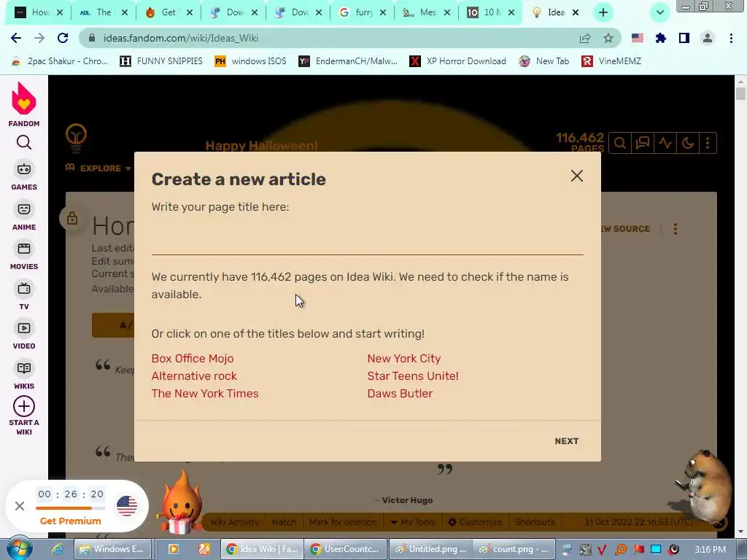
Task: Open the tab search chevron dropdown
Action: pyautogui.click(x=660, y=12)
